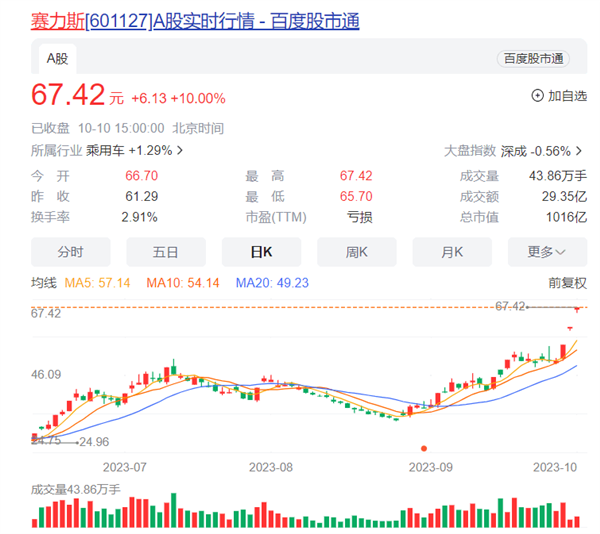Click the 2023-08 date axis label
Viewport: 600px width, 534px height.
point(271,467)
